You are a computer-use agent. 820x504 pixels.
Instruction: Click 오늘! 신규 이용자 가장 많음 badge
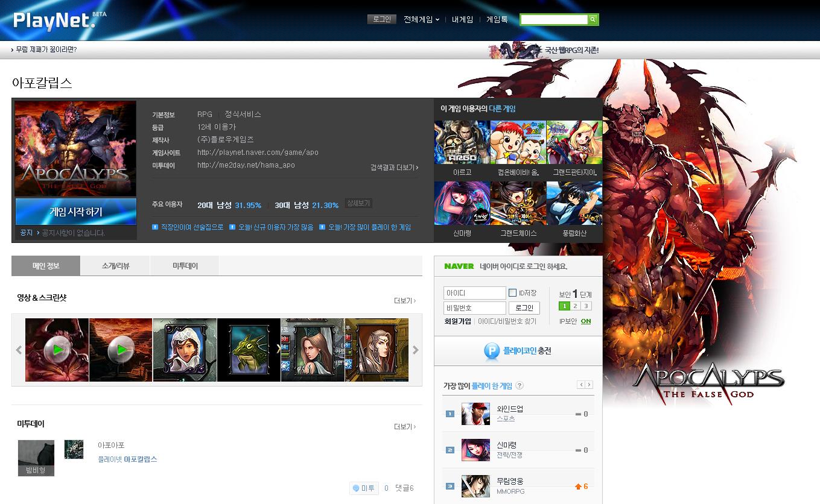[x=272, y=227]
